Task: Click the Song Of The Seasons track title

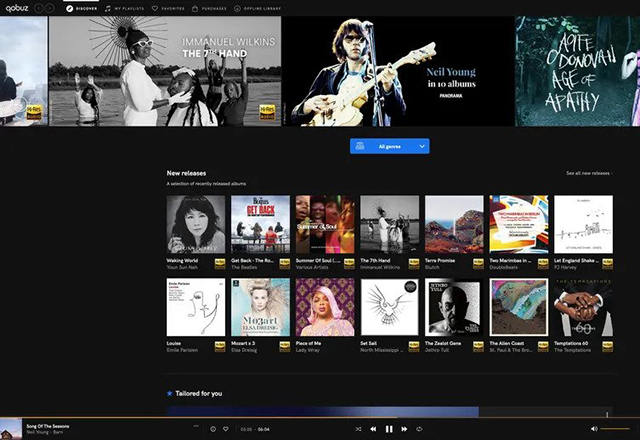Action: coord(48,426)
